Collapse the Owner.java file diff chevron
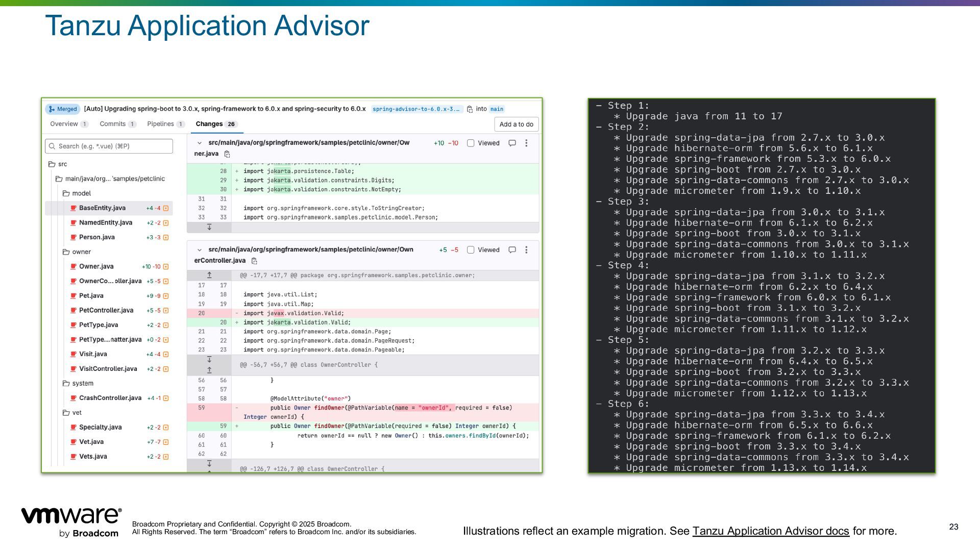Image resolution: width=980 pixels, height=551 pixels. tap(200, 143)
